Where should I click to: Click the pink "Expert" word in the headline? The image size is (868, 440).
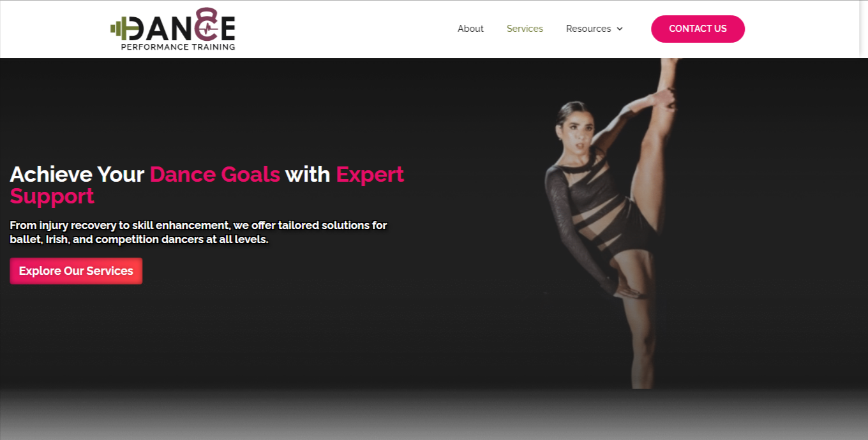(370, 174)
